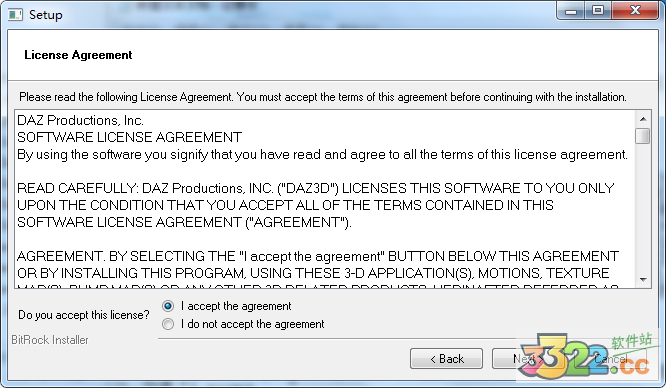
Task: Click the Setup installer icon in title bar
Action: click(15, 15)
